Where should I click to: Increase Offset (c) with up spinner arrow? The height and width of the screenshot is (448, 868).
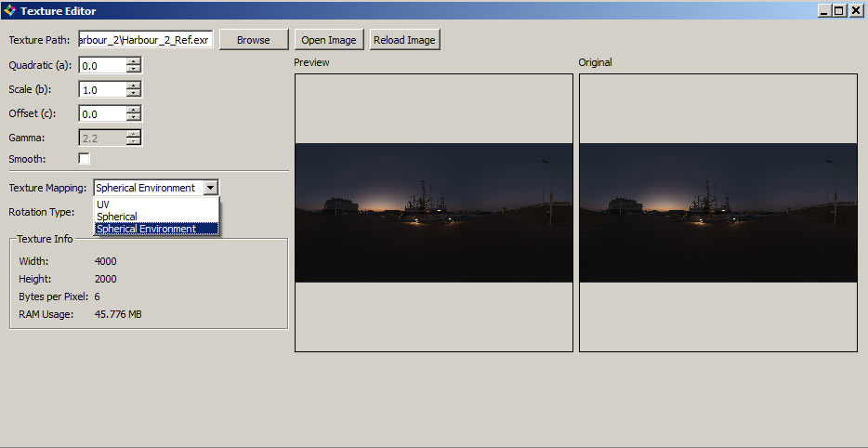(x=134, y=110)
